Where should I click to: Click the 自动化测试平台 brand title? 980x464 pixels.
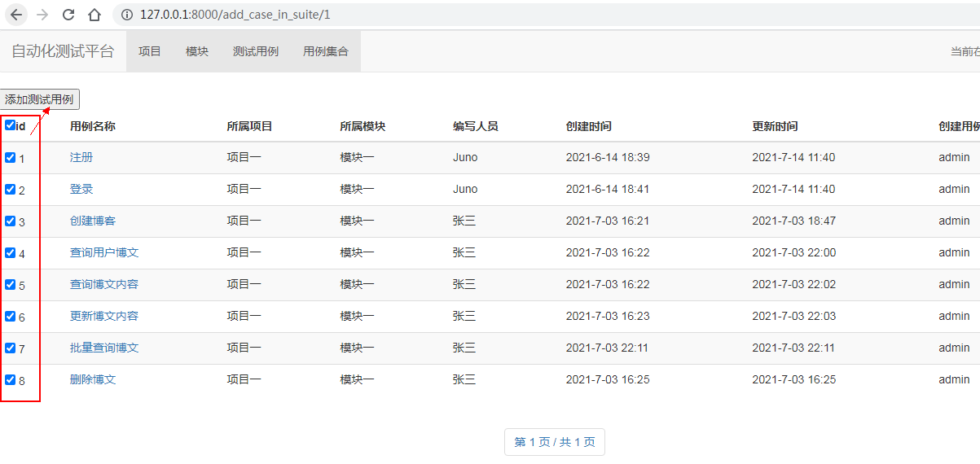point(63,51)
